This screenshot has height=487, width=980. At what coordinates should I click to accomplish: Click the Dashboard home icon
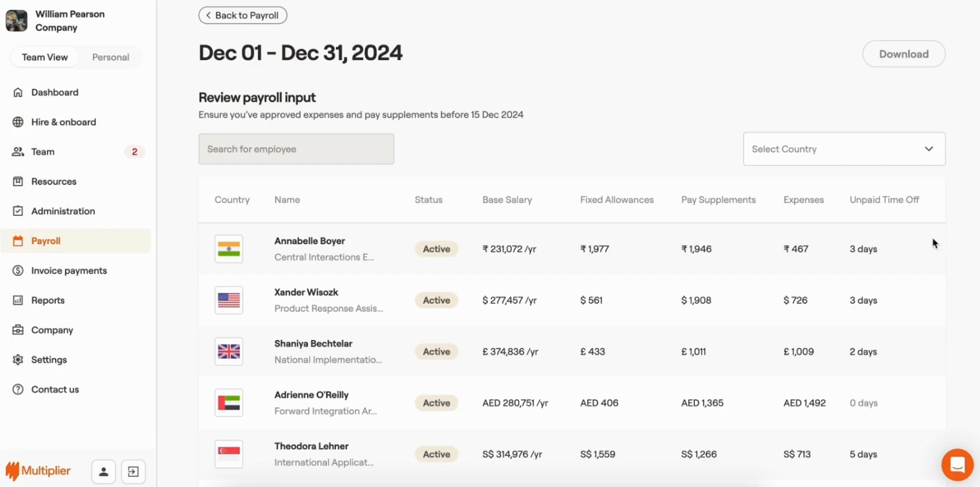tap(18, 92)
